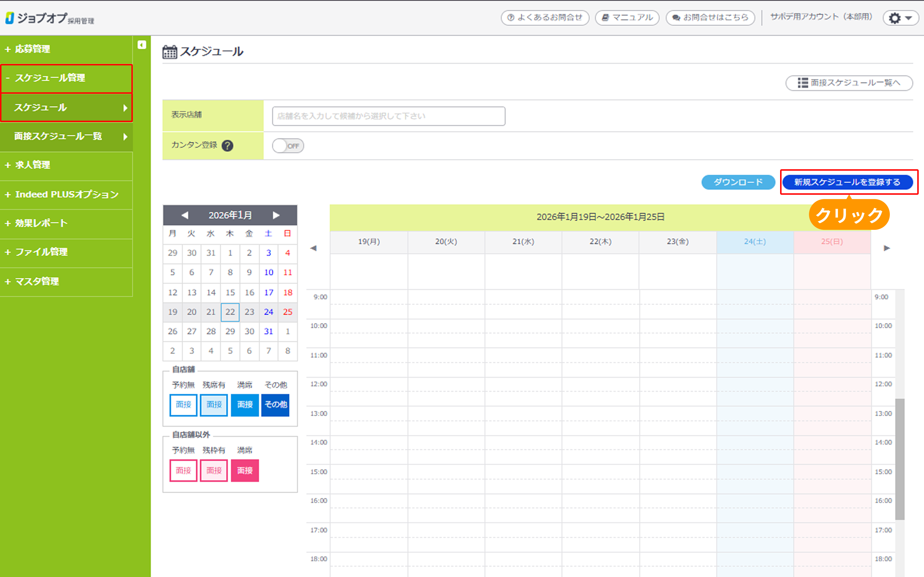924x577 pixels.
Task: Select January 22 in the mini calendar
Action: click(230, 312)
